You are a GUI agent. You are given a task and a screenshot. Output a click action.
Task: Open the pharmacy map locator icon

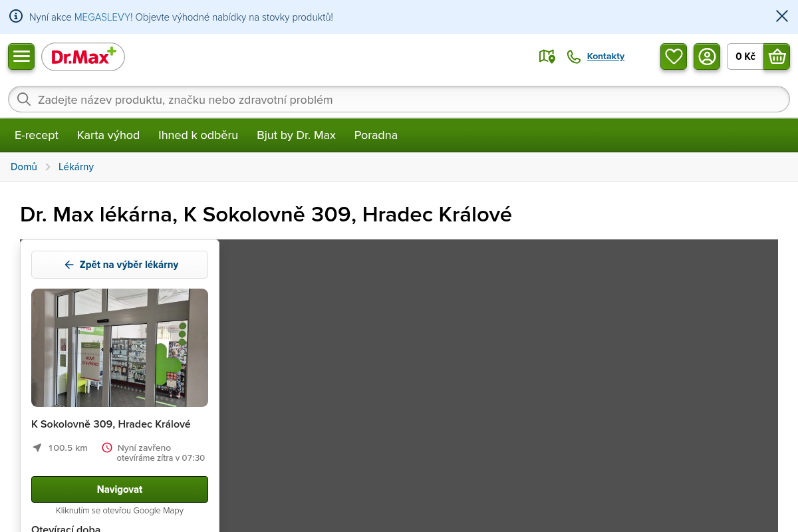pos(547,57)
